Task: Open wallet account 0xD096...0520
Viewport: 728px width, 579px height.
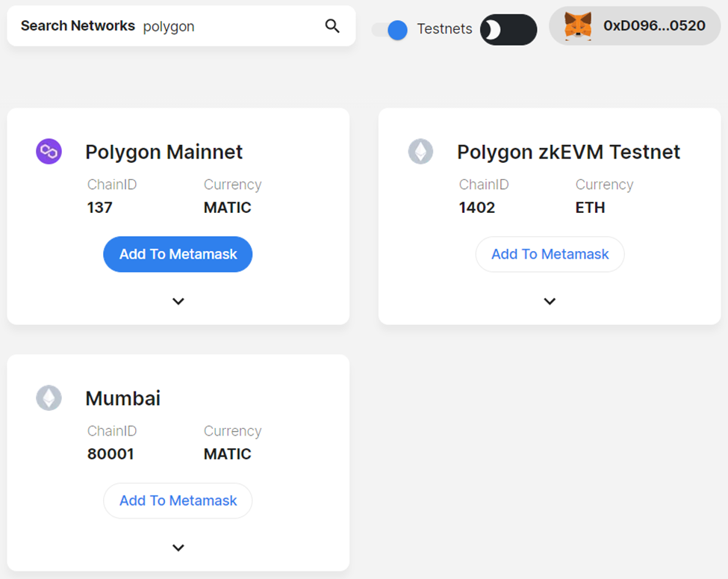Action: [x=635, y=26]
